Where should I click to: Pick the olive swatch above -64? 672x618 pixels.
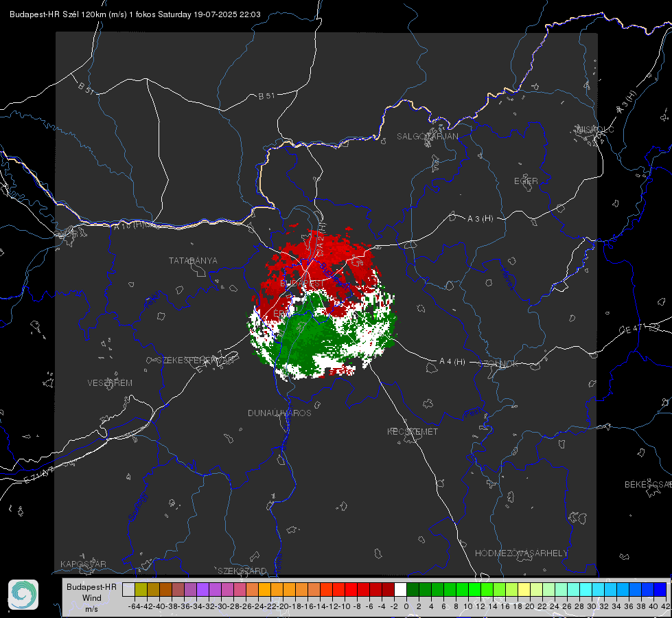click(141, 589)
